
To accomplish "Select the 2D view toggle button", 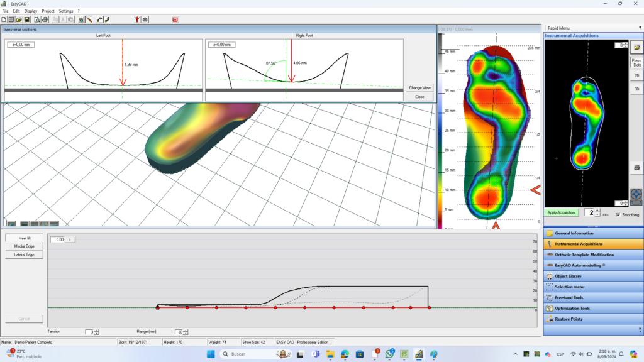I will [x=636, y=75].
